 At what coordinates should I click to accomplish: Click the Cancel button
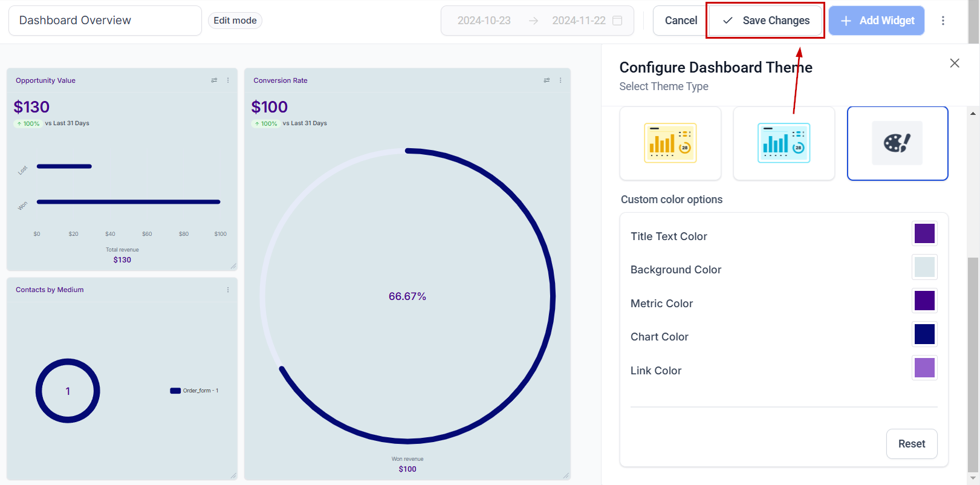681,21
